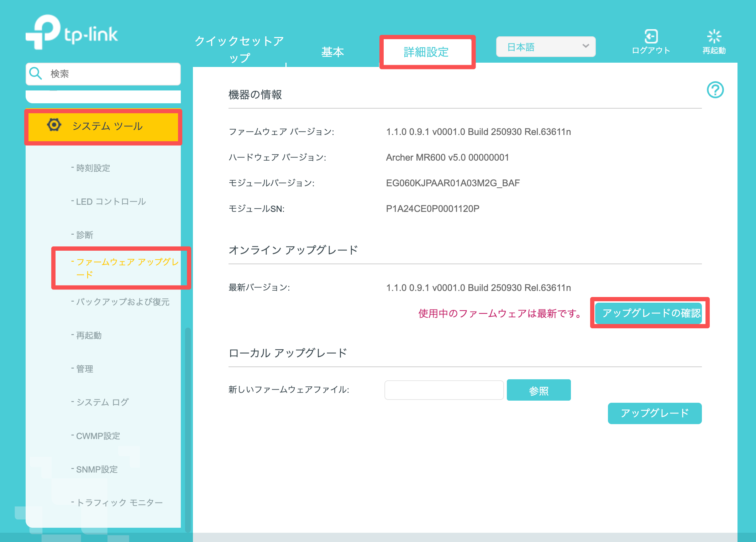Click the search magnifier icon
The image size is (756, 542).
[x=36, y=73]
